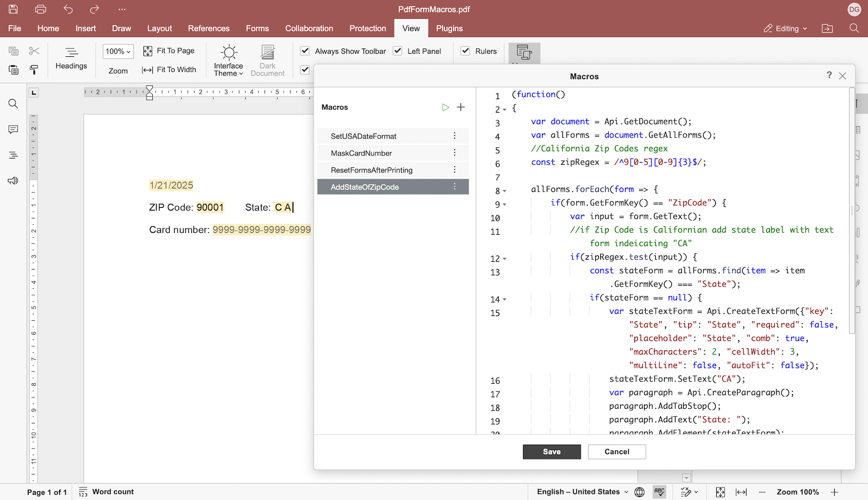This screenshot has height=500, width=868.
Task: Redo the last action
Action: coord(94,9)
